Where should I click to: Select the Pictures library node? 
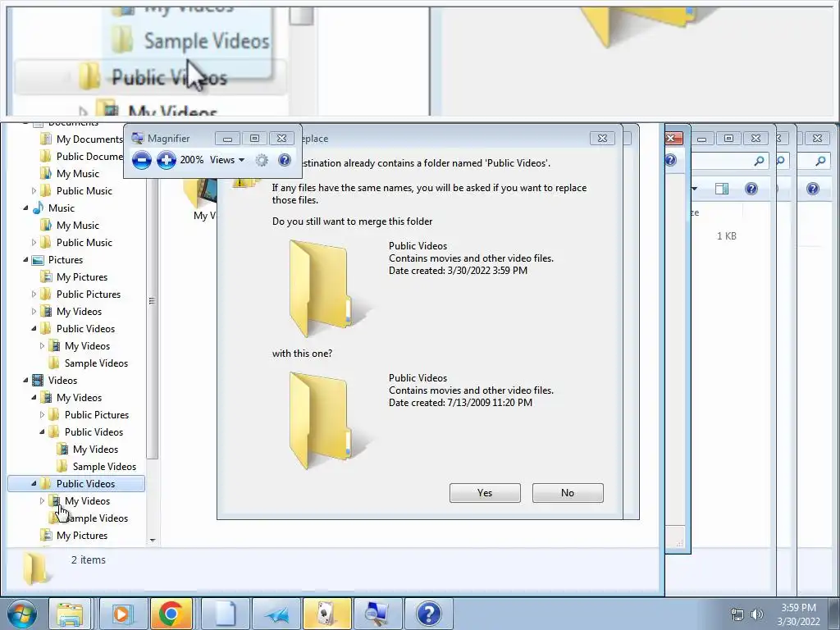[66, 260]
